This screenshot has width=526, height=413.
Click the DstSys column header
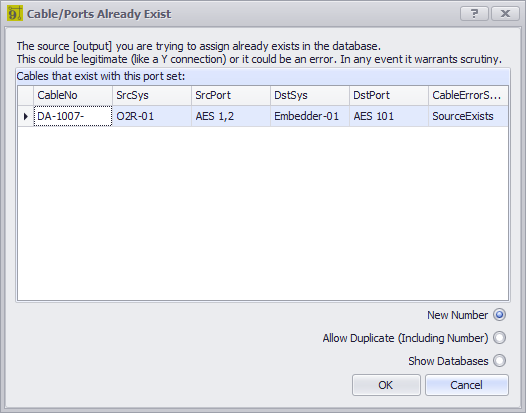coord(310,95)
